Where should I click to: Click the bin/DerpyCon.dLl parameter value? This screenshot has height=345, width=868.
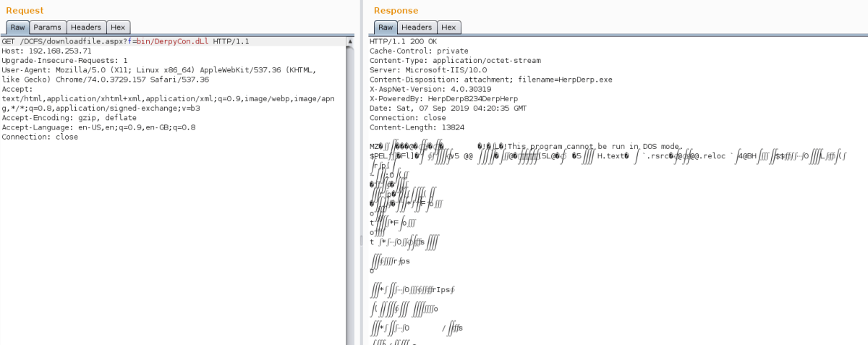coord(172,42)
